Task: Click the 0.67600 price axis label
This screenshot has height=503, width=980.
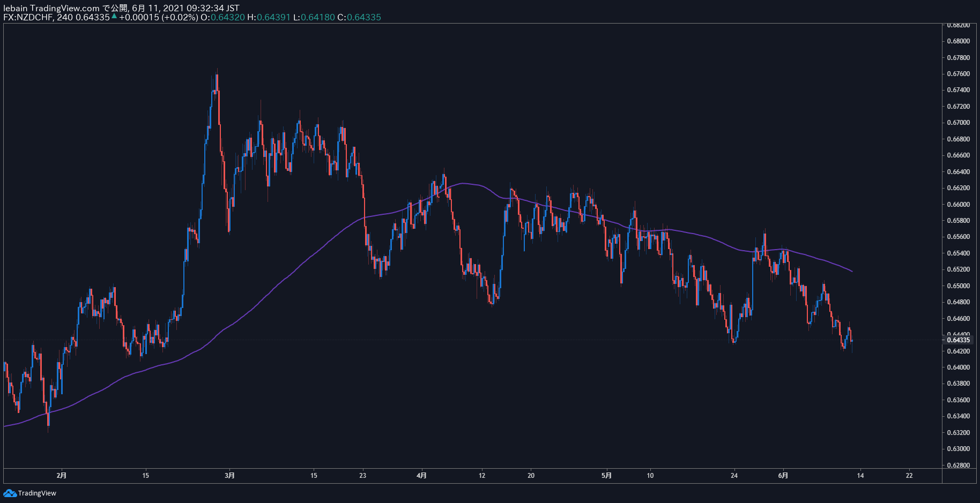Action: (x=958, y=74)
